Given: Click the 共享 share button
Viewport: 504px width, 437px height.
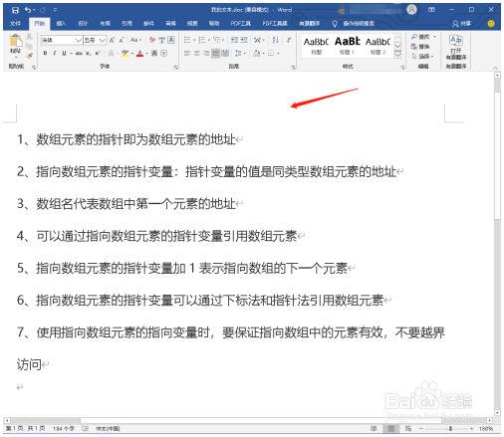Looking at the screenshot, I should pos(462,24).
